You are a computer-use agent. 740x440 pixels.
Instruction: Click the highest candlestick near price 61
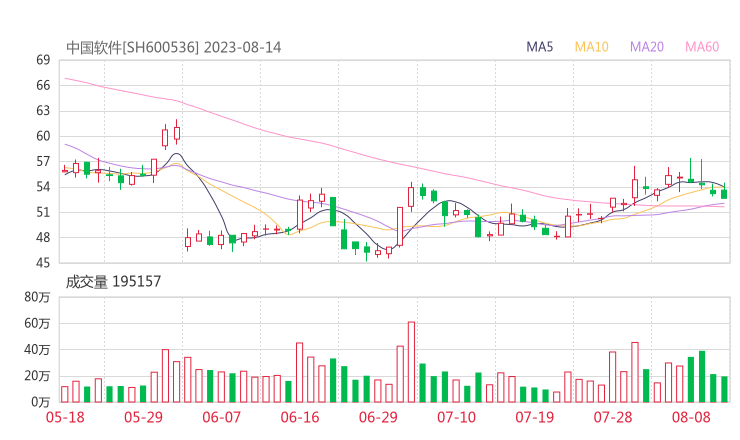tap(177, 132)
